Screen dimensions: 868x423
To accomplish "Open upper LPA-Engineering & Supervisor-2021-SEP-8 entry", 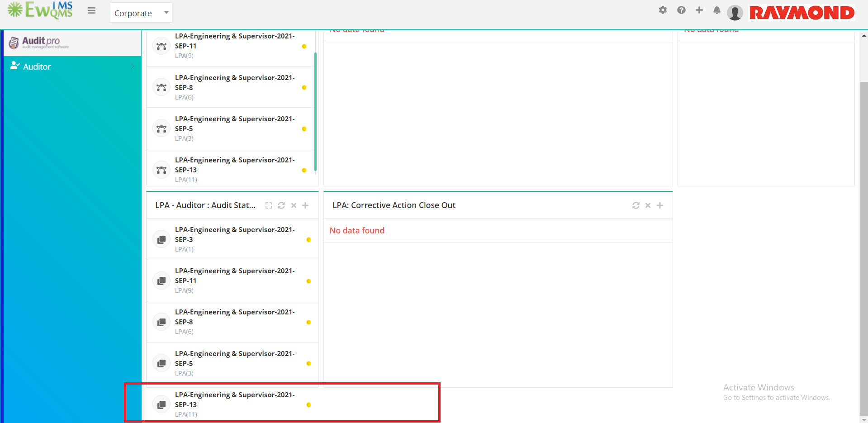I will point(235,82).
